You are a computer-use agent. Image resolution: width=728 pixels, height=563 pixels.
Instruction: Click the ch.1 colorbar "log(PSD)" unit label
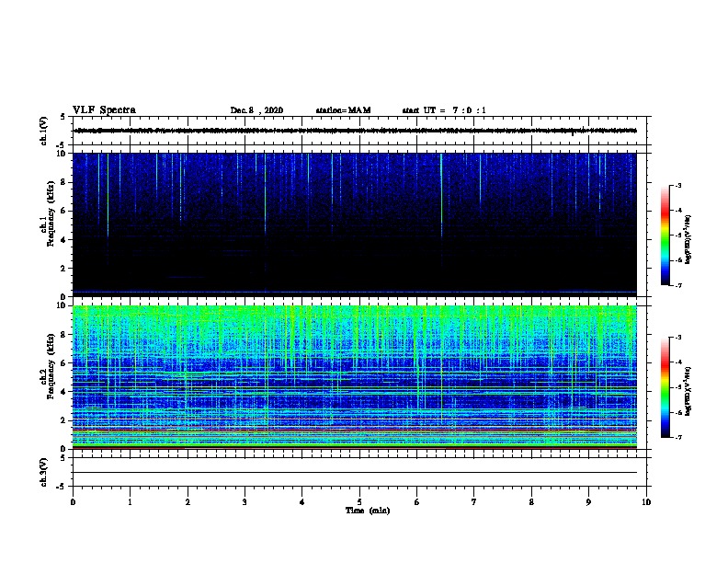688,239
